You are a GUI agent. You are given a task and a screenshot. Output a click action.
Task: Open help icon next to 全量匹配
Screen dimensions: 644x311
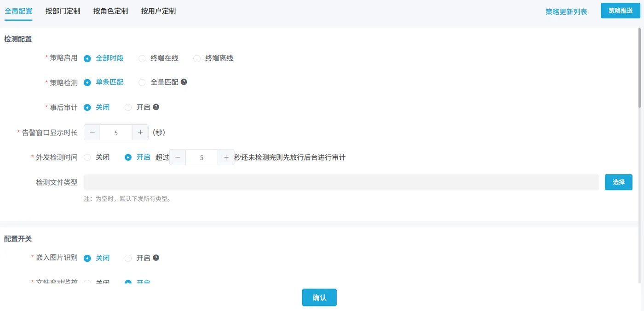tap(184, 82)
